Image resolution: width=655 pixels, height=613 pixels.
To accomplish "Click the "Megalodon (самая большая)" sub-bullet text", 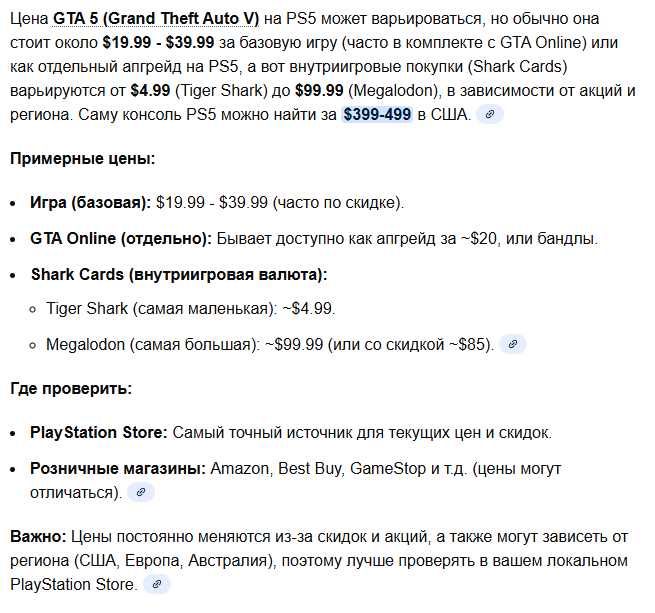I will click(150, 344).
